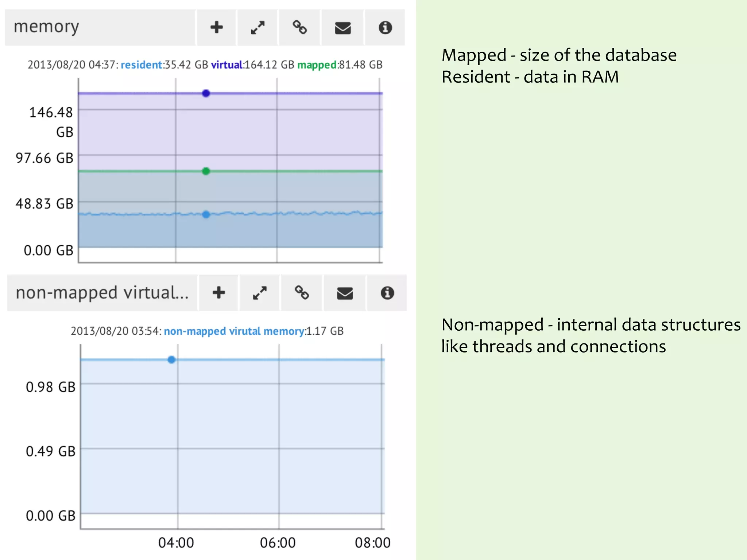The width and height of the screenshot is (747, 560).
Task: Click the mapped legend label
Action: [x=317, y=65]
